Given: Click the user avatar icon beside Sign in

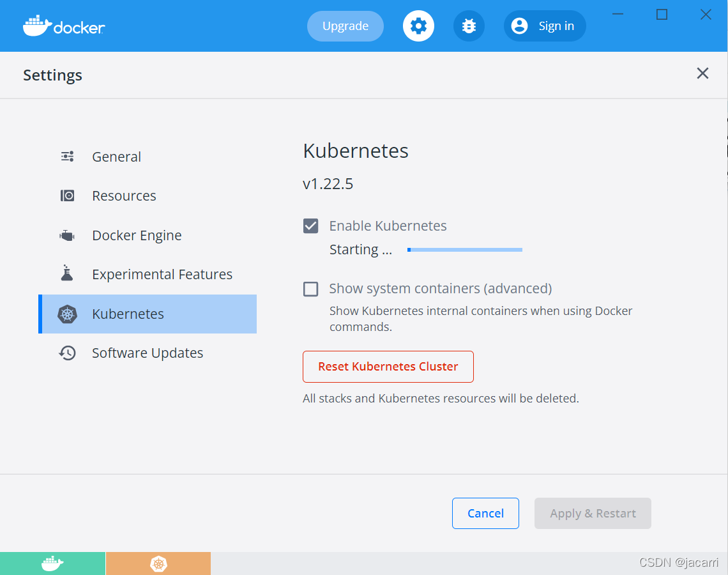Looking at the screenshot, I should (520, 26).
